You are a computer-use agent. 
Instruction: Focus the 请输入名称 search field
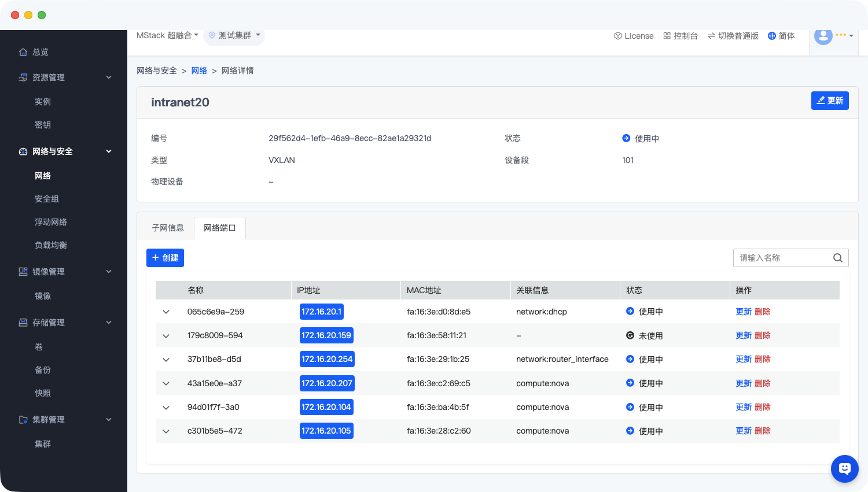tap(782, 258)
